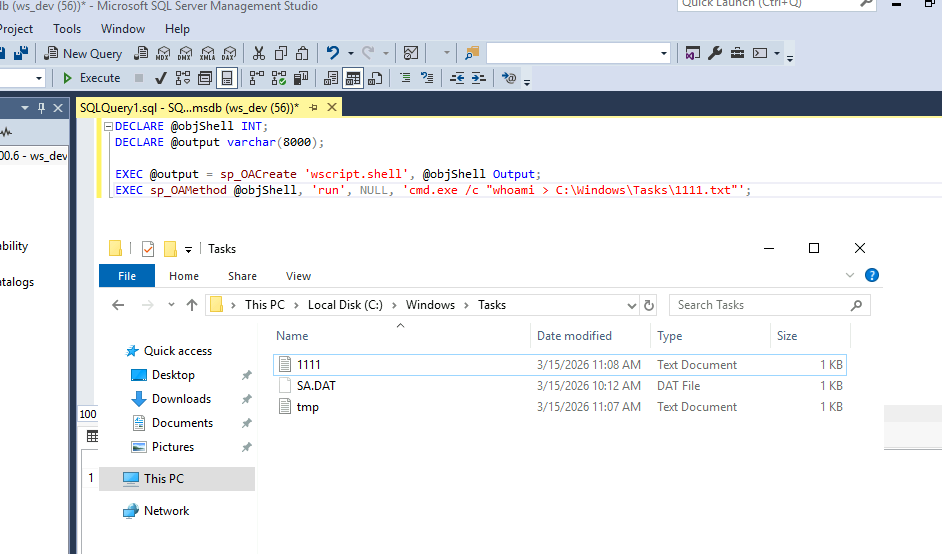The image size is (942, 554).
Task: Open an Analysis Services MDX query
Action: [x=163, y=53]
